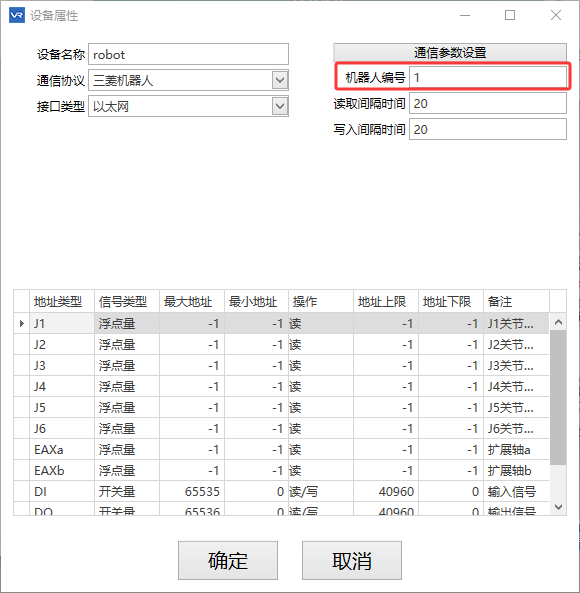Click the 通信参数设置 button
Screen dimensions: 580x593
tap(450, 53)
